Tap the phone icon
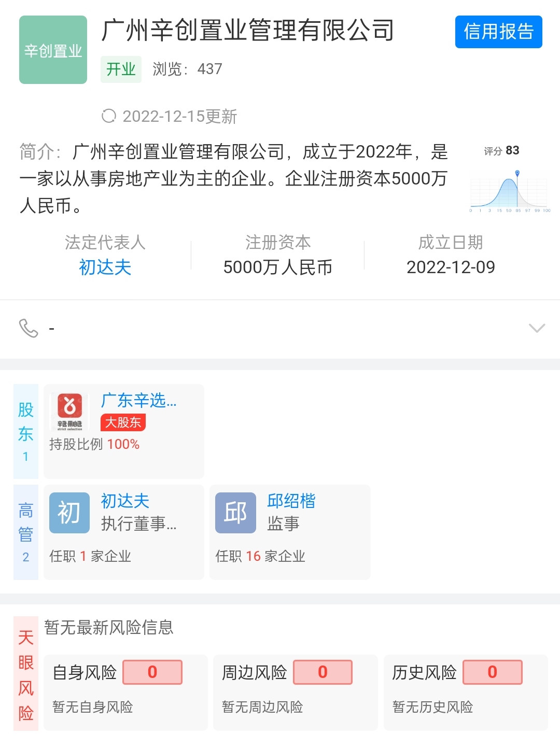The image size is (560, 736). tap(29, 328)
